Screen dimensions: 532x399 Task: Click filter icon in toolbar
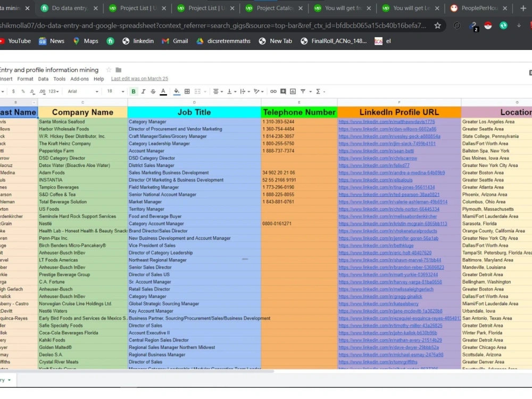(303, 92)
